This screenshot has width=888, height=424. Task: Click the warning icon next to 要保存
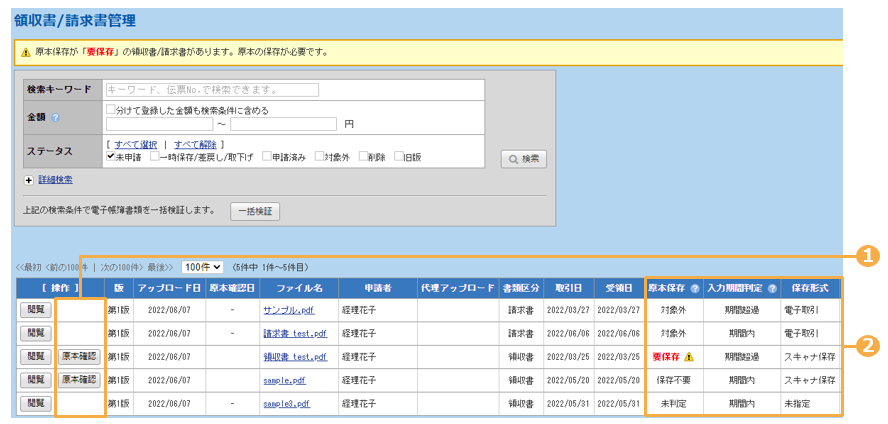coord(688,356)
